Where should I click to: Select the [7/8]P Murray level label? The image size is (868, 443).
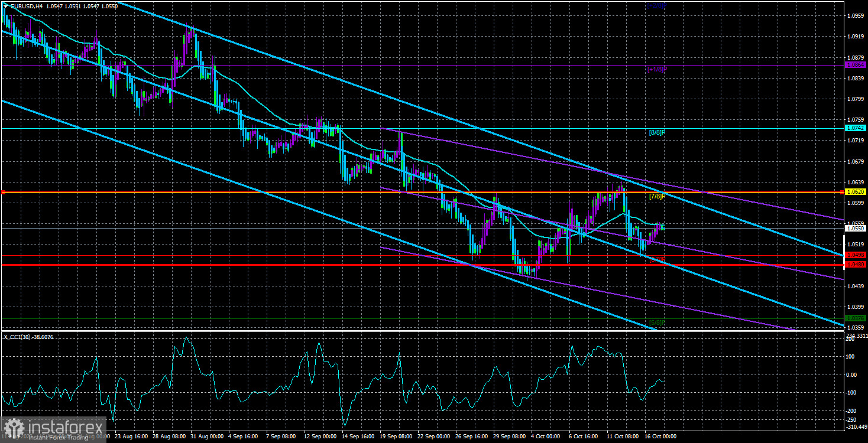point(658,196)
